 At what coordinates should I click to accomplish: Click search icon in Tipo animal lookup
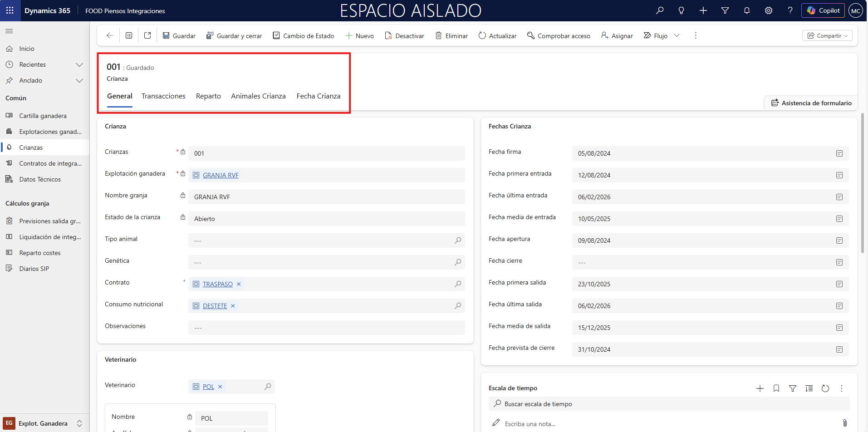click(x=458, y=241)
